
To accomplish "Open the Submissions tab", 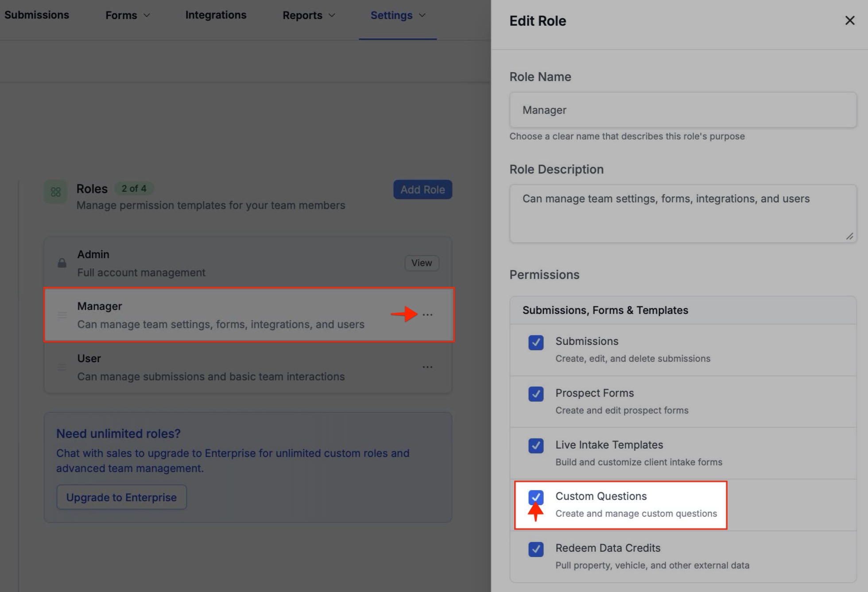I will click(x=37, y=15).
